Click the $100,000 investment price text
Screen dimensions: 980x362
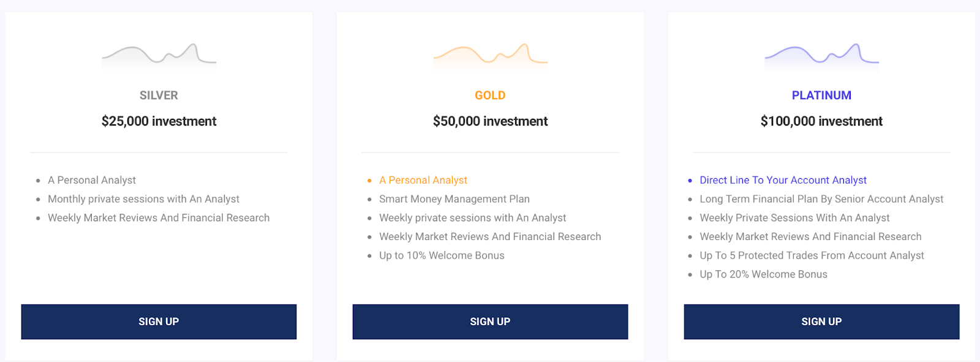tap(821, 121)
